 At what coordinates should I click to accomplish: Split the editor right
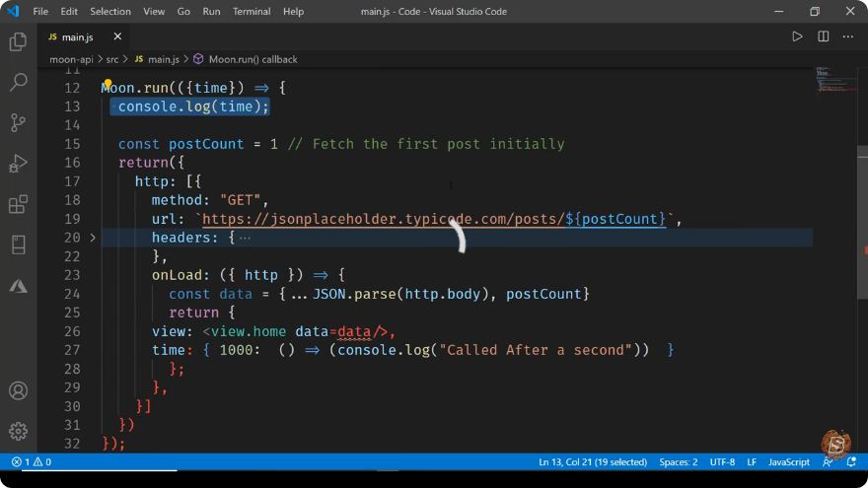point(824,36)
